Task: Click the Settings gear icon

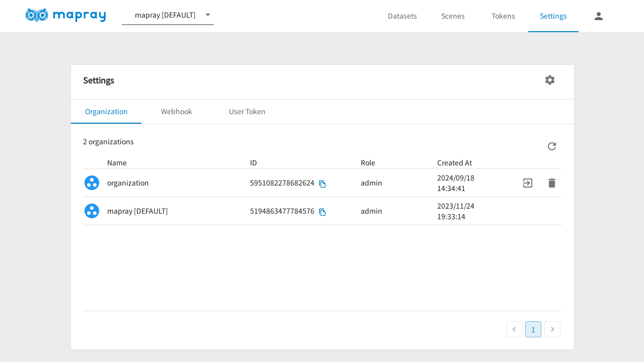Action: pos(549,80)
